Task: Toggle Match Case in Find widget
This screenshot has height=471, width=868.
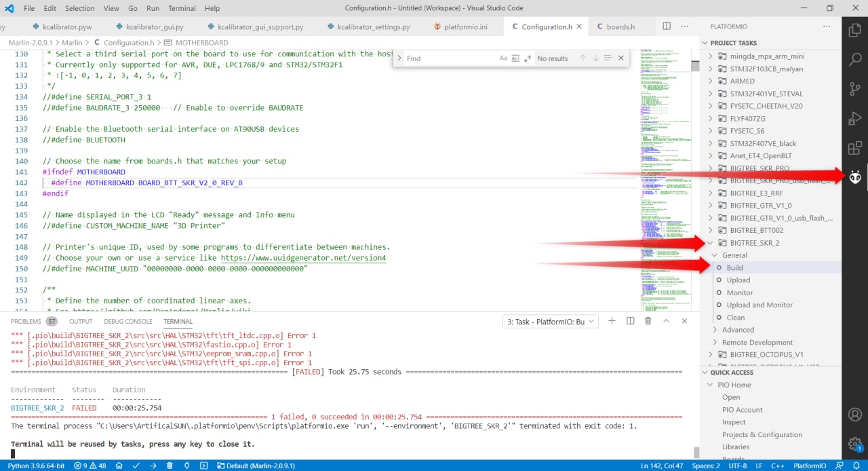Action: tap(503, 58)
